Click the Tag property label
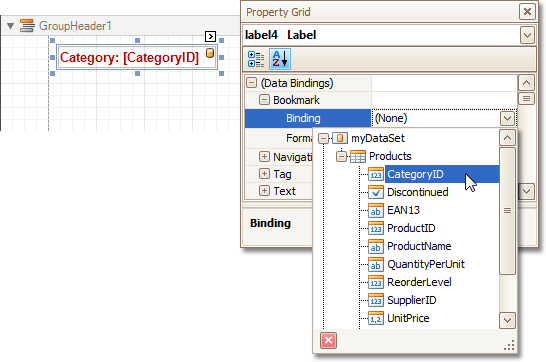The image size is (546, 362). pos(282,174)
